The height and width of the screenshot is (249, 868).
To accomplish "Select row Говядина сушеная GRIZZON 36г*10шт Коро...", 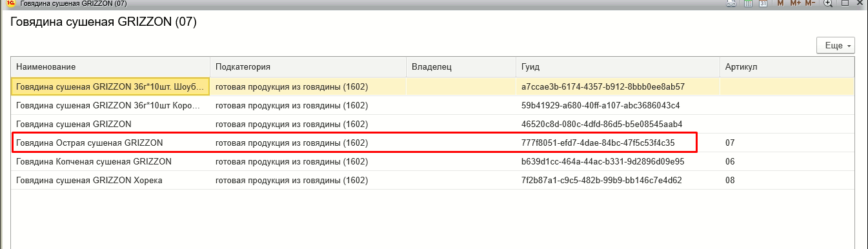I will (x=432, y=105).
